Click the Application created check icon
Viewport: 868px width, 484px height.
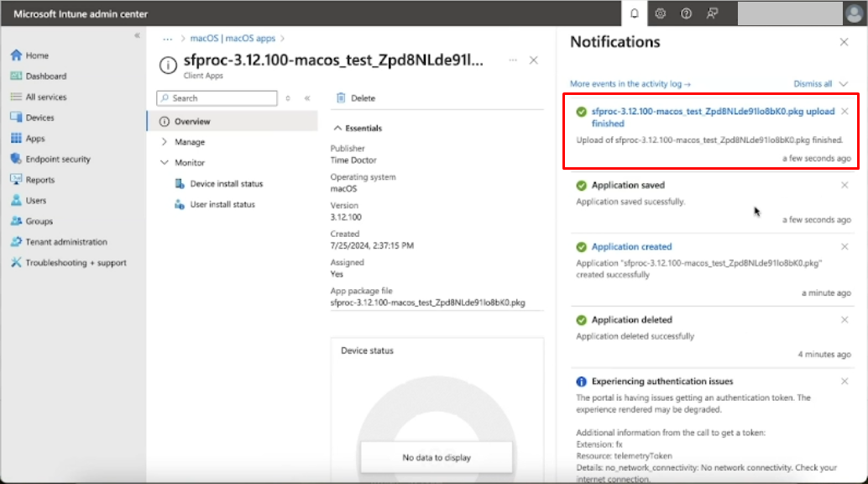click(581, 247)
